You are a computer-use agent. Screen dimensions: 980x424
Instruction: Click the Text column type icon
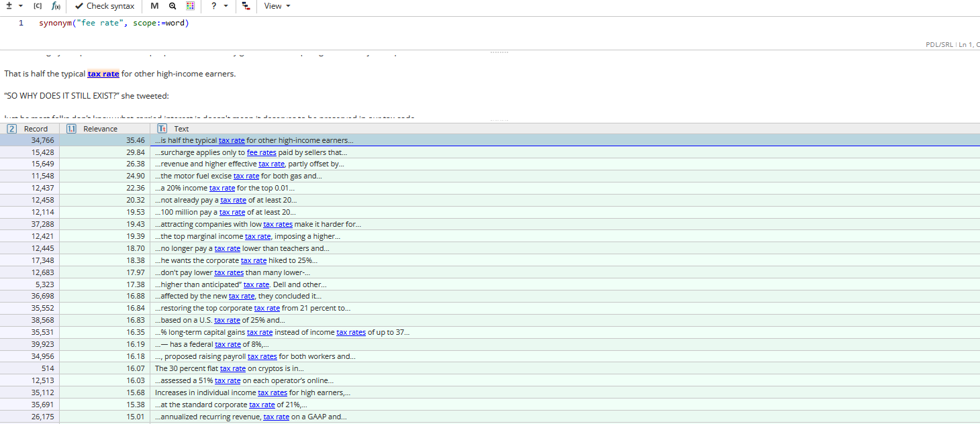161,128
